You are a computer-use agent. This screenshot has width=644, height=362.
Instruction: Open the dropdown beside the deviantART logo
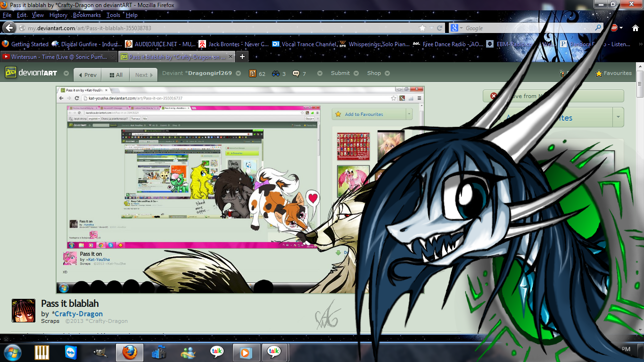[66, 74]
